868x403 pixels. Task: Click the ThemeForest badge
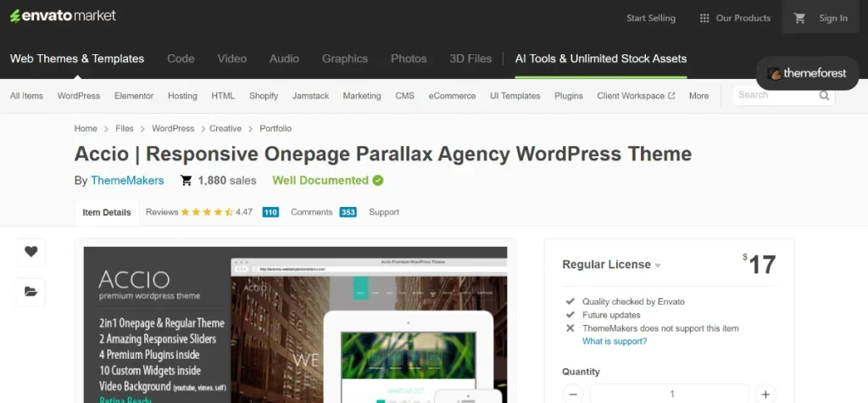[807, 73]
